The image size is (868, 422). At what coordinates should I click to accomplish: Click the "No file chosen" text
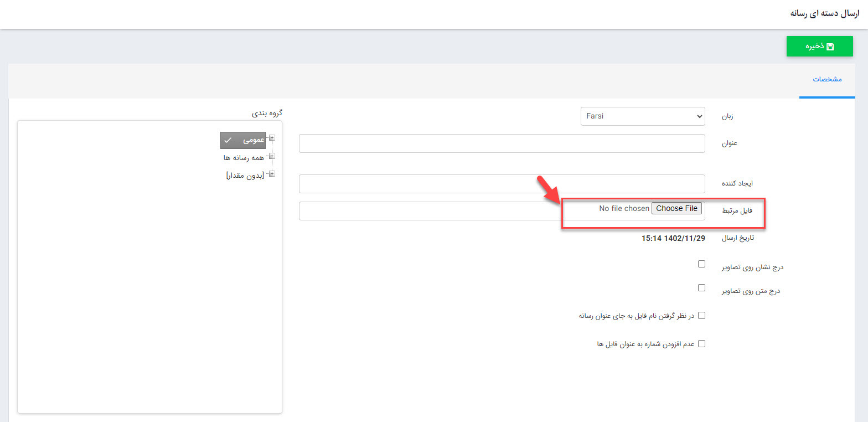(x=624, y=209)
